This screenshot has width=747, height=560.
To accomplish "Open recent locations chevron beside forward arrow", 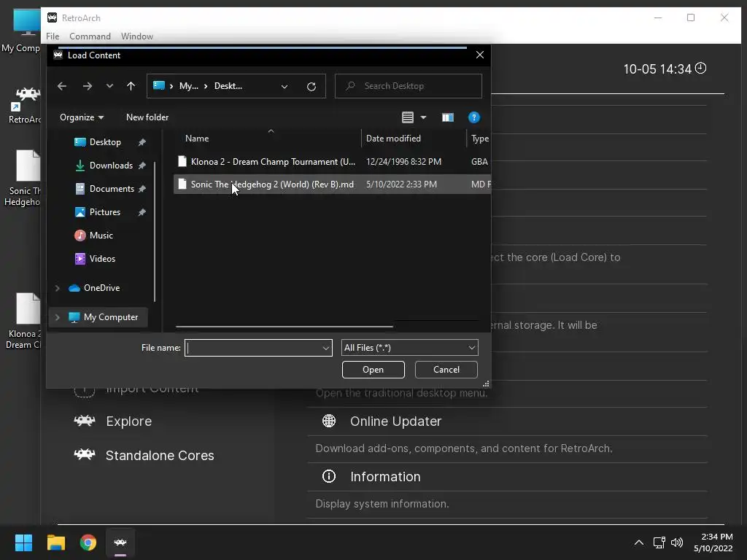I will (109, 86).
